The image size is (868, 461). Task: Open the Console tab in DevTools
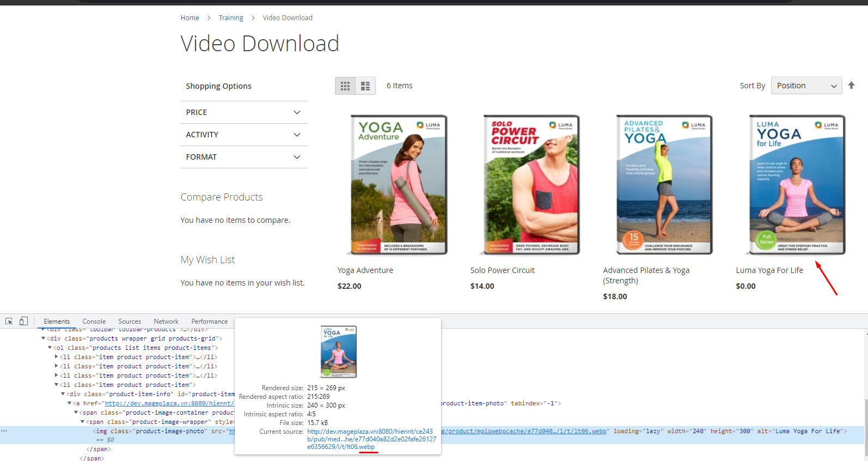(x=94, y=322)
